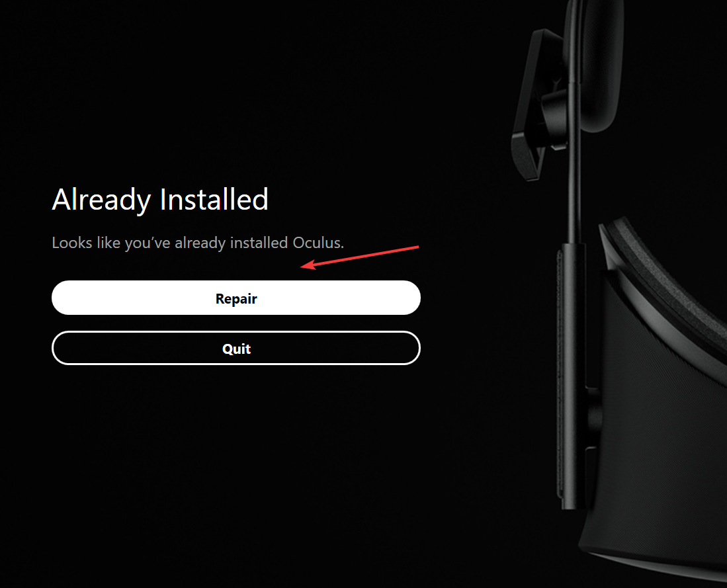Image resolution: width=727 pixels, height=588 pixels.
Task: Click the tip of the red arrow
Action: click(302, 266)
